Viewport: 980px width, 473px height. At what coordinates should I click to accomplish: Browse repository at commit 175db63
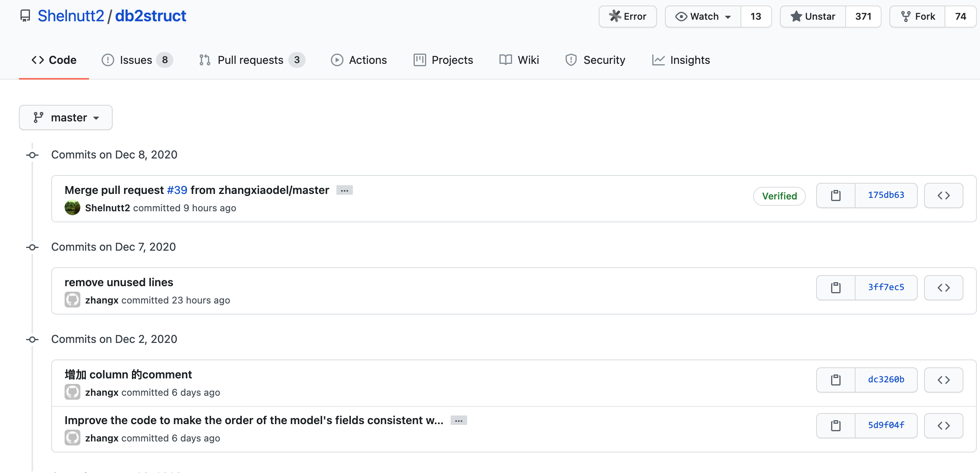click(x=943, y=196)
